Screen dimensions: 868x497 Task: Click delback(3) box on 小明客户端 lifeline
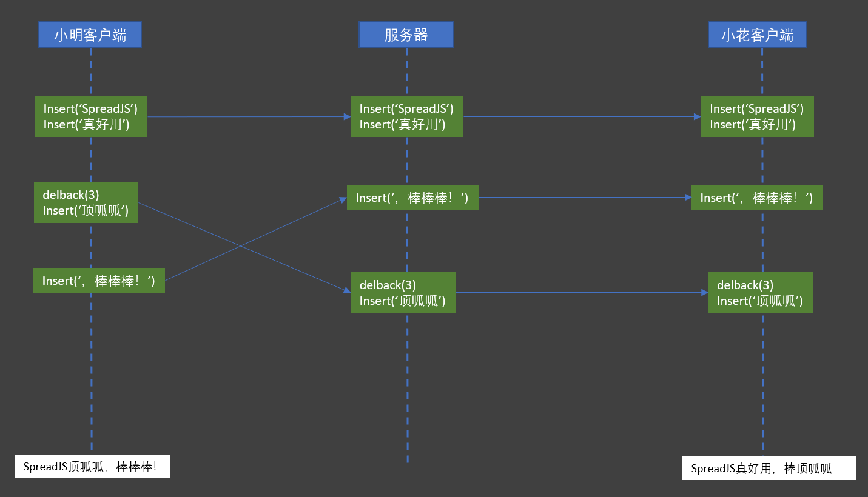[86, 202]
